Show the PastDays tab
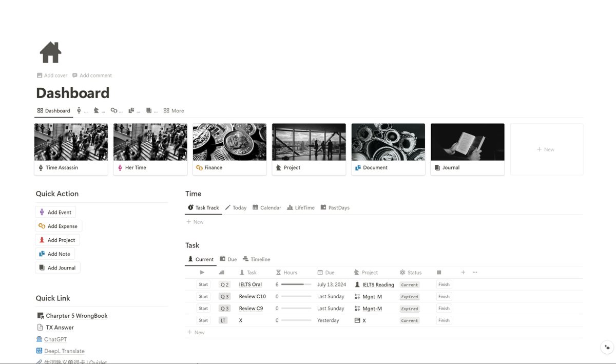The image size is (616, 364). [335, 207]
